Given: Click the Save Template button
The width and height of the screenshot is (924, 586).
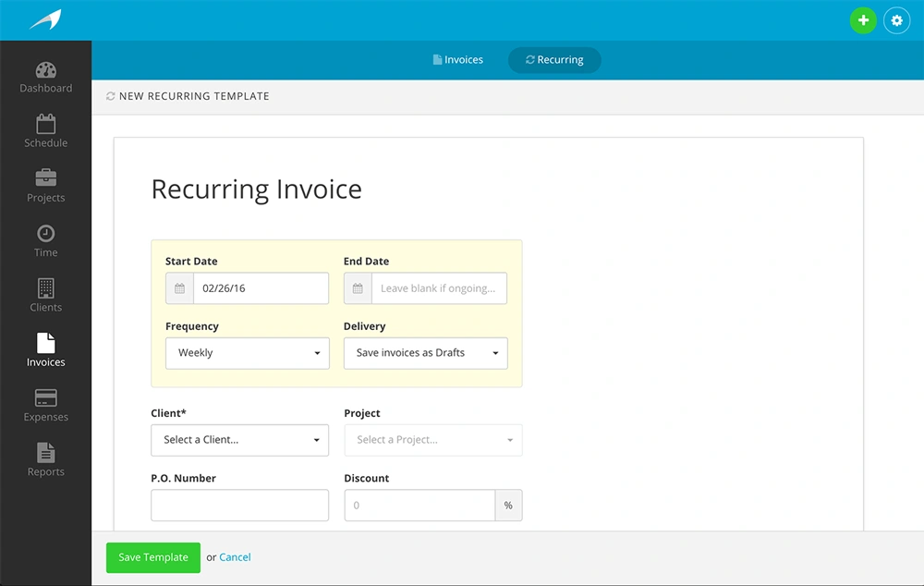Looking at the screenshot, I should (152, 557).
